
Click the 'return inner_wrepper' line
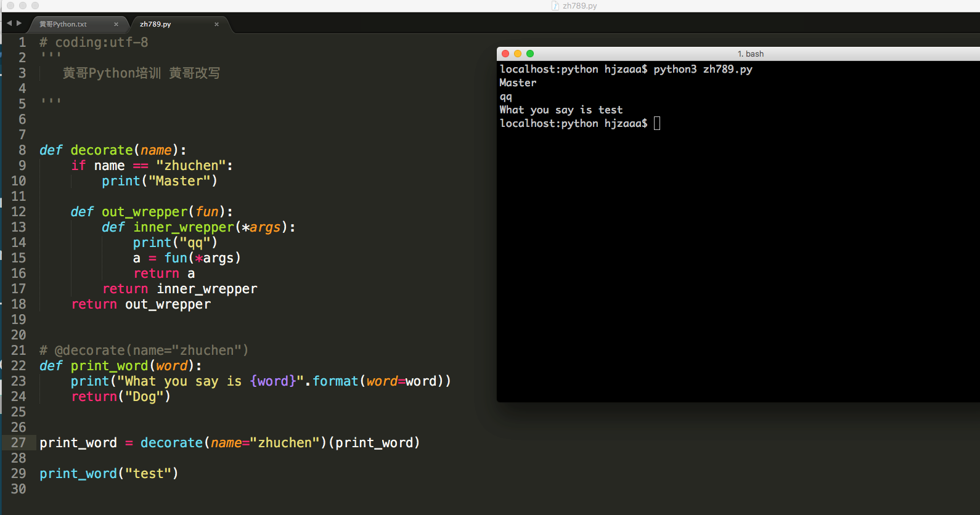[x=180, y=289]
